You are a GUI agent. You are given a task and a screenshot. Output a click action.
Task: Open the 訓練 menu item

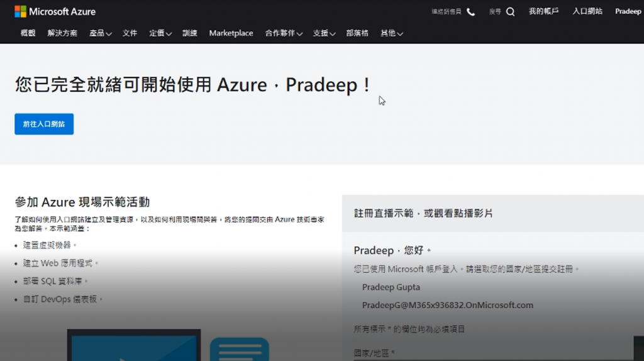[x=190, y=33]
